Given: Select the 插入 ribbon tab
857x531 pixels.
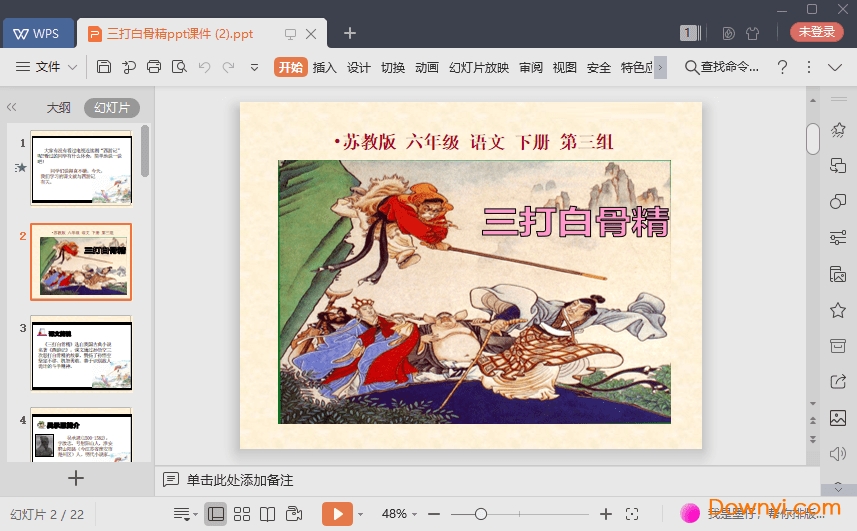Looking at the screenshot, I should [x=324, y=67].
